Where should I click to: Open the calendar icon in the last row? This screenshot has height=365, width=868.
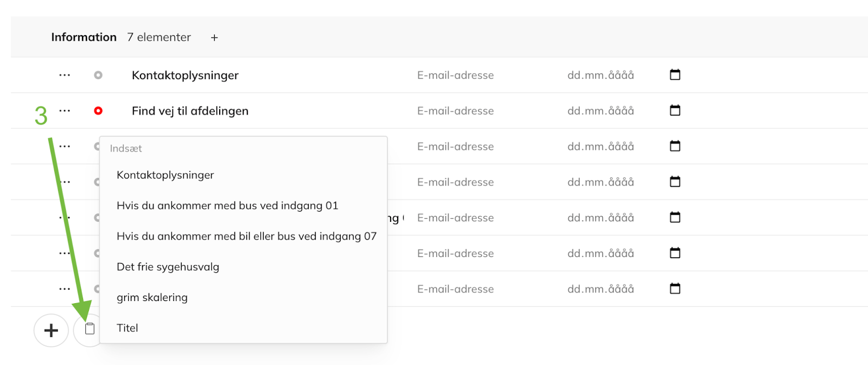pyautogui.click(x=675, y=289)
